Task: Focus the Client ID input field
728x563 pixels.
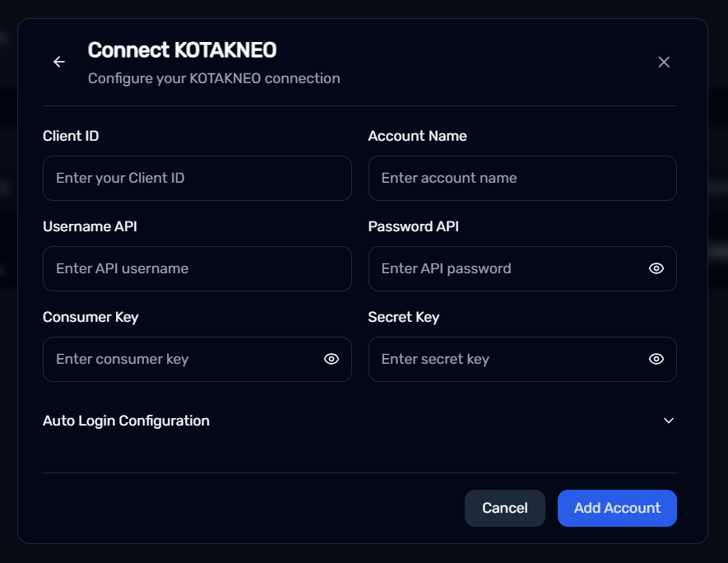Action: (197, 179)
